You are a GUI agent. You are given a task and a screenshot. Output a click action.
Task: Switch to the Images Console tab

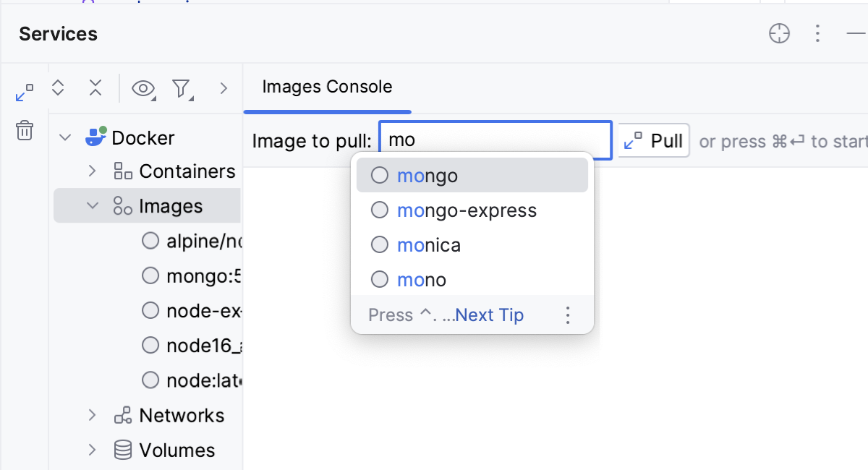click(326, 87)
